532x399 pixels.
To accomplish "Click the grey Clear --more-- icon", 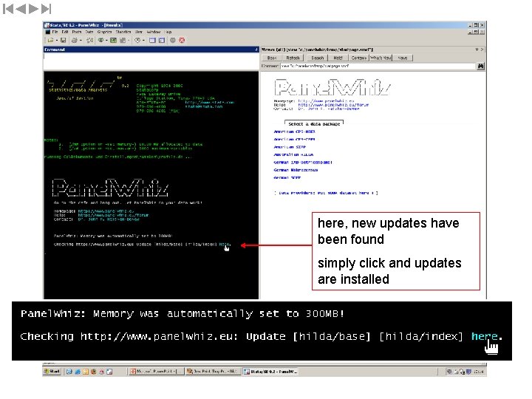I will coord(173,41).
